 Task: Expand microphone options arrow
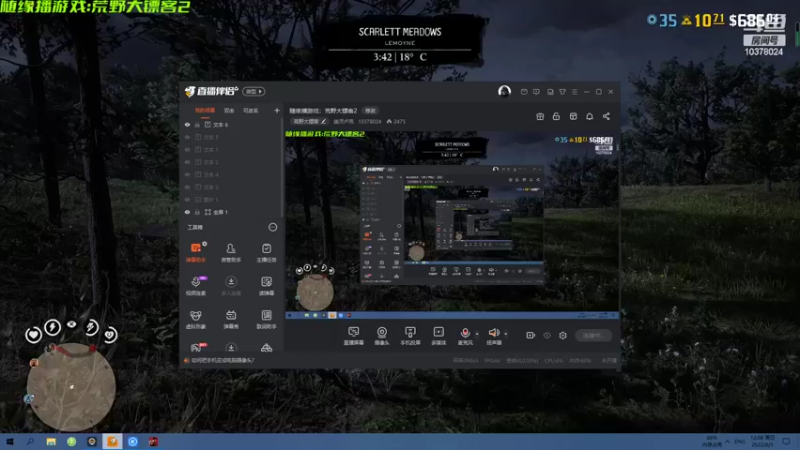[x=477, y=334]
